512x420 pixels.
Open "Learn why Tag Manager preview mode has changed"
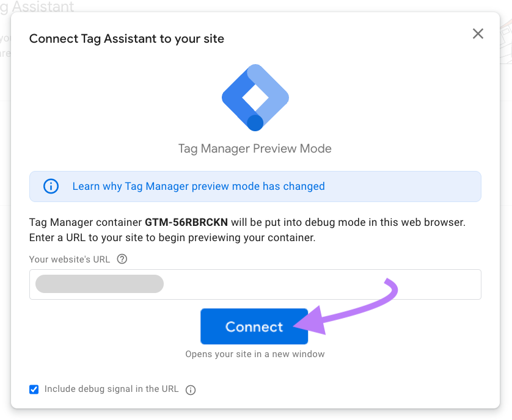[199, 186]
